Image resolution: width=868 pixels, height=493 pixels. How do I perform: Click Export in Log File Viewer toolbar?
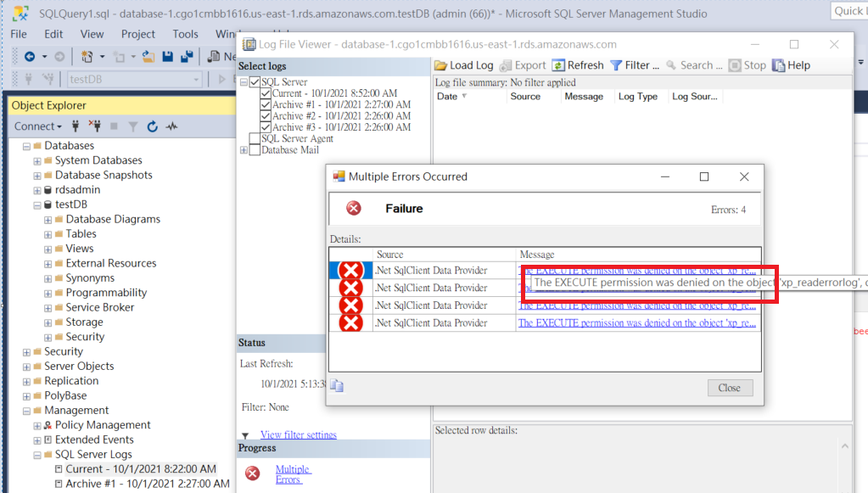tap(523, 65)
